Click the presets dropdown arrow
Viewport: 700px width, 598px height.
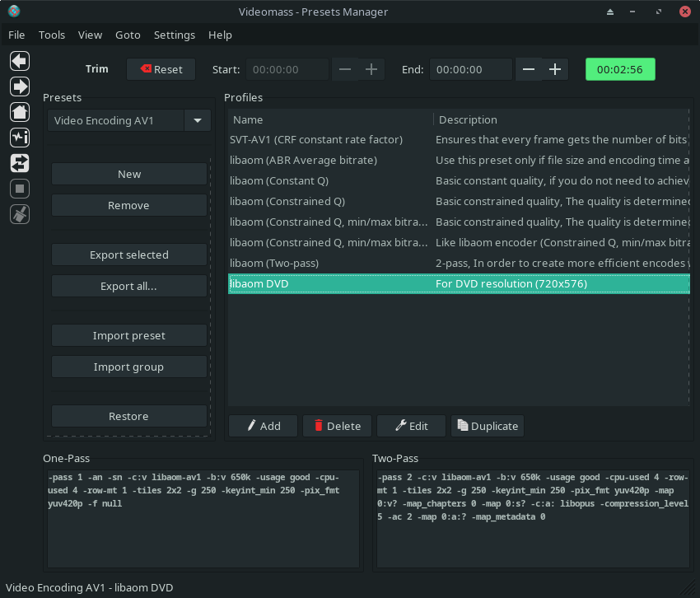click(x=198, y=120)
